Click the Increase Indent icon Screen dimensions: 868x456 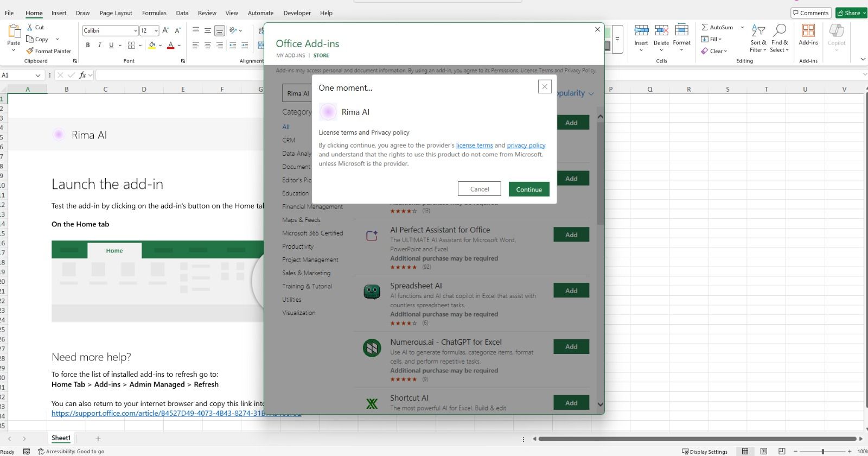click(x=245, y=46)
